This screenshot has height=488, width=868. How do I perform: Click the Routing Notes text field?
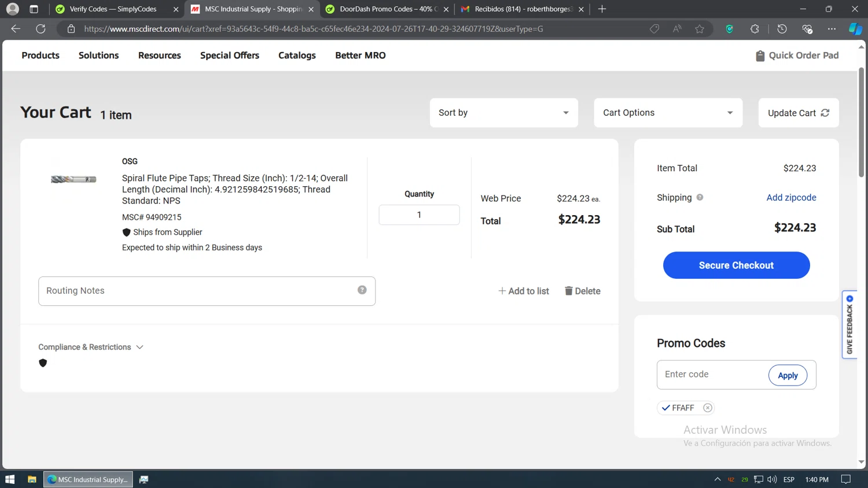207,291
